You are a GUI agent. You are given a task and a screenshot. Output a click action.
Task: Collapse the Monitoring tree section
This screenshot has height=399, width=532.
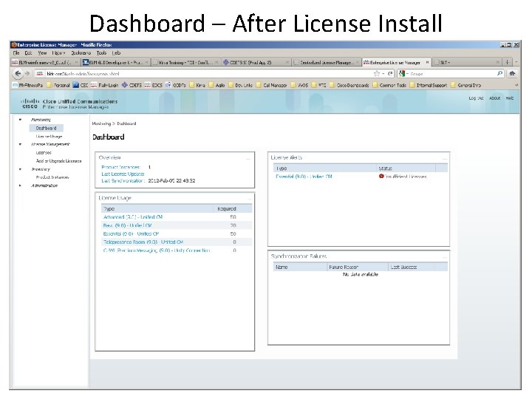click(21, 120)
